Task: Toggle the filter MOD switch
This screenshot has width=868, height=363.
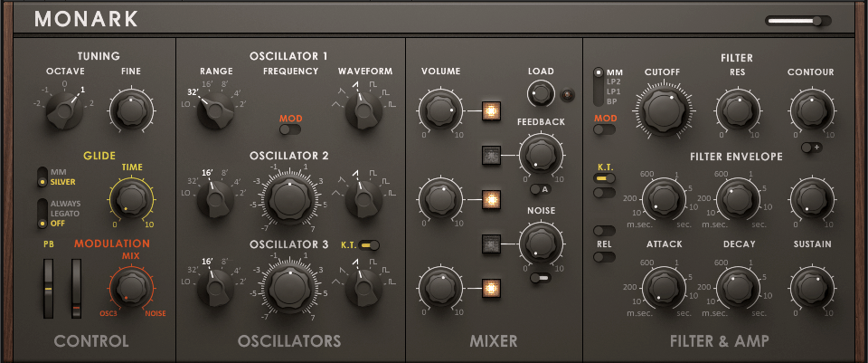Action: pyautogui.click(x=604, y=129)
